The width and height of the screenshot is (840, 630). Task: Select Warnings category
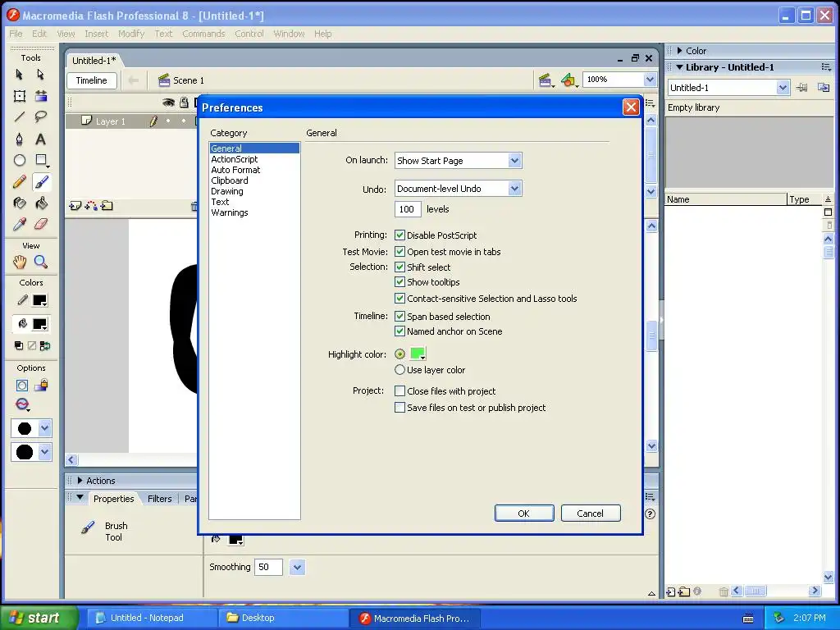(230, 212)
